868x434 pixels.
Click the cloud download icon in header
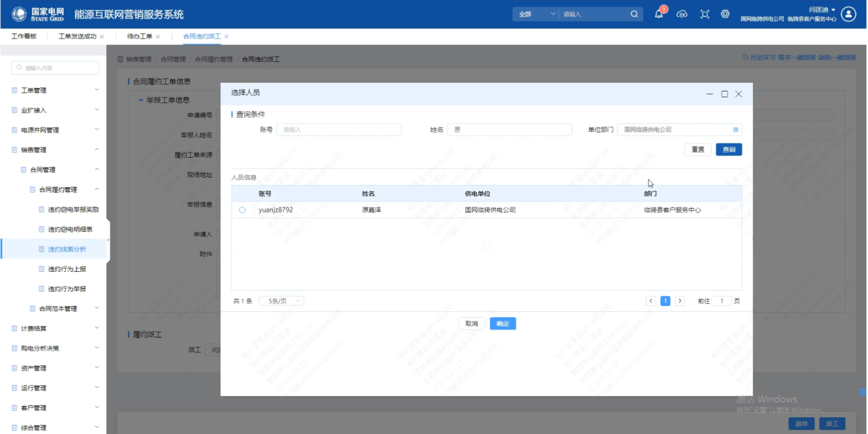tap(682, 14)
